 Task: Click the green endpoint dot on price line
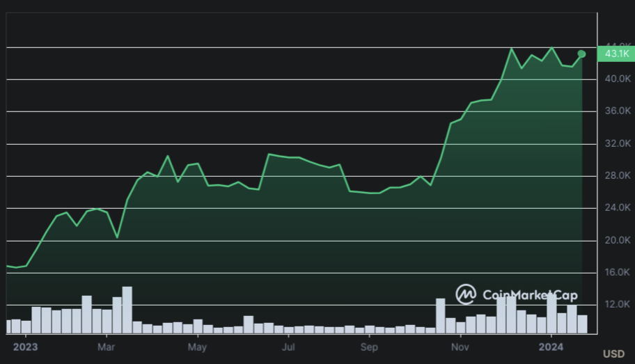(x=581, y=54)
